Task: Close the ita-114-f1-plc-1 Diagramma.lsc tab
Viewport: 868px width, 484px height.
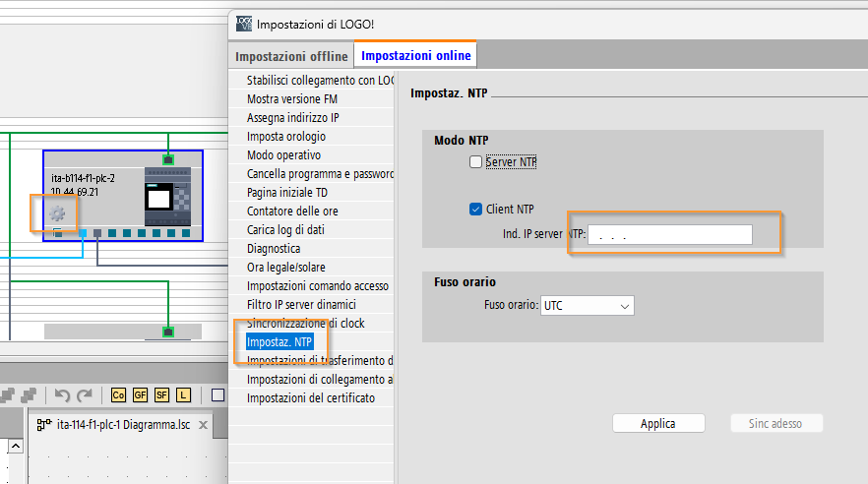Action: tap(203, 426)
